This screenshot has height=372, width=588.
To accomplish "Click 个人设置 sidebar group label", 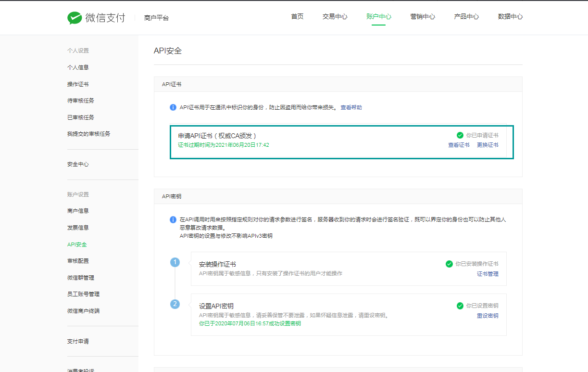I will tap(78, 51).
